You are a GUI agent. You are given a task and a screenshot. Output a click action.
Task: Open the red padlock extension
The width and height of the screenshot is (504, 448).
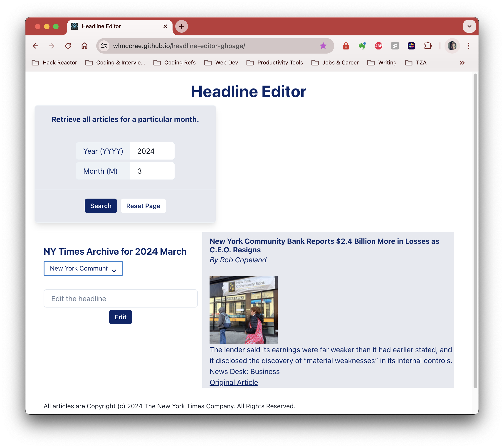346,46
